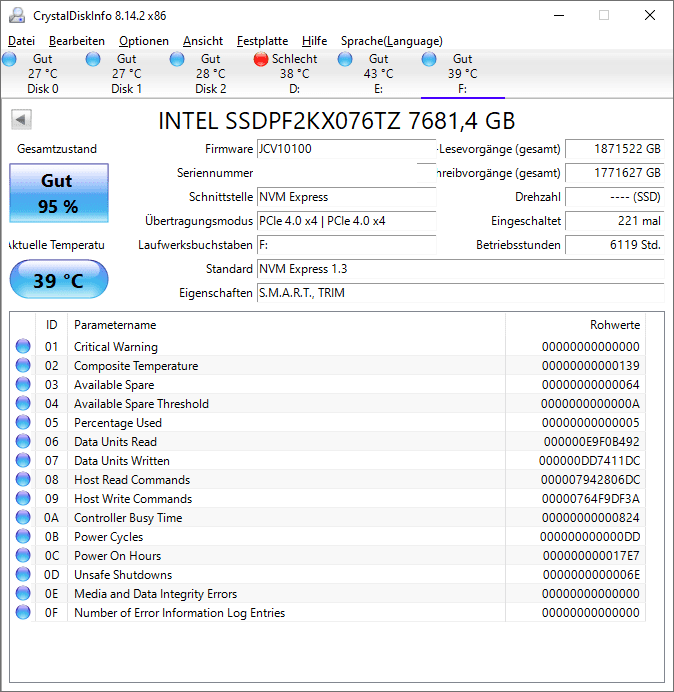Click the Standard field NVM Express 1.3
674x692 pixels.
tap(460, 269)
